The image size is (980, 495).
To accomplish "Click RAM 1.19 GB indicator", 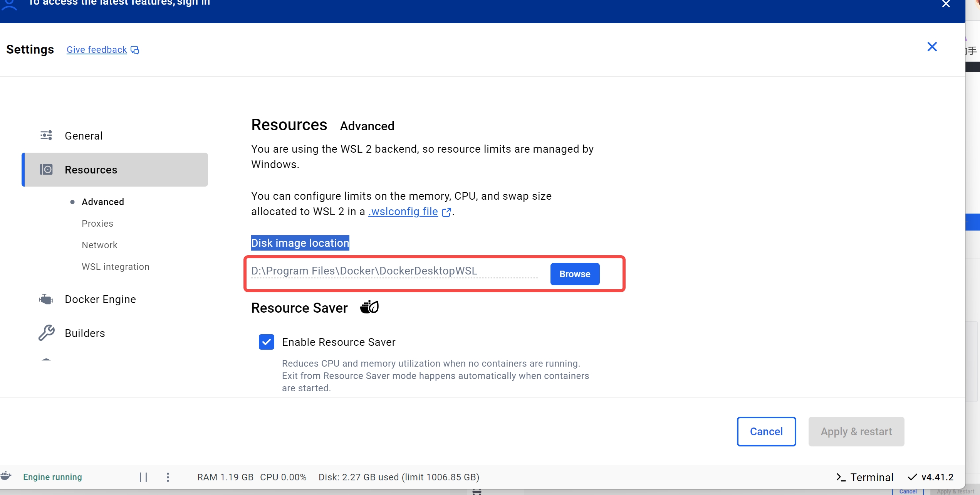I will click(x=225, y=477).
